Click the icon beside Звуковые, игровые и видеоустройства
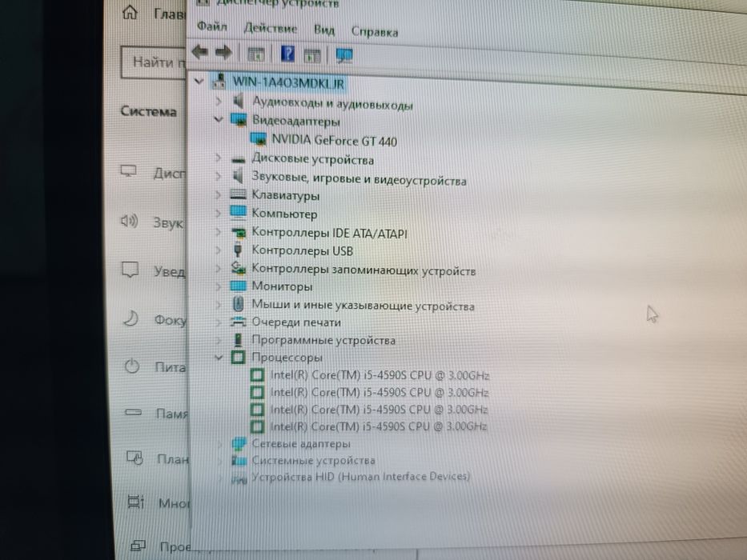Screen dimensions: 747x560 (239, 176)
